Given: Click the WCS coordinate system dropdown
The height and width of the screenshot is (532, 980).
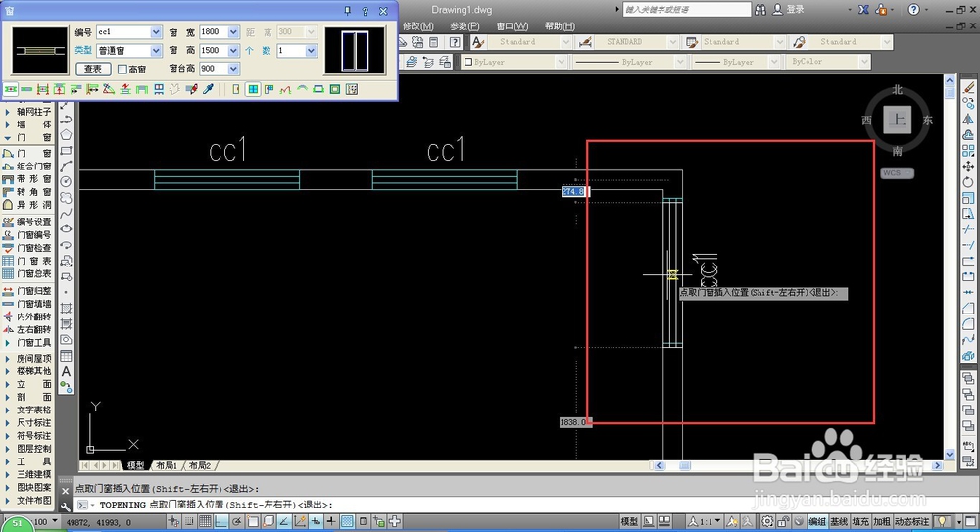Looking at the screenshot, I should tap(898, 173).
